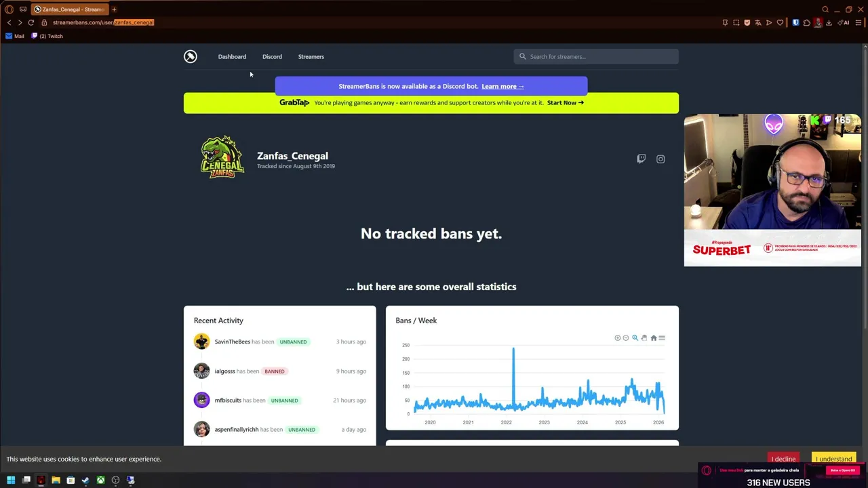
Task: Open SavinTheBees in Recent Activity
Action: pos(232,342)
